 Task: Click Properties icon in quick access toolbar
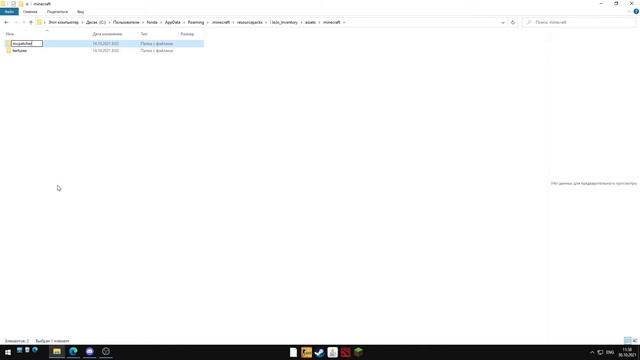click(x=13, y=4)
